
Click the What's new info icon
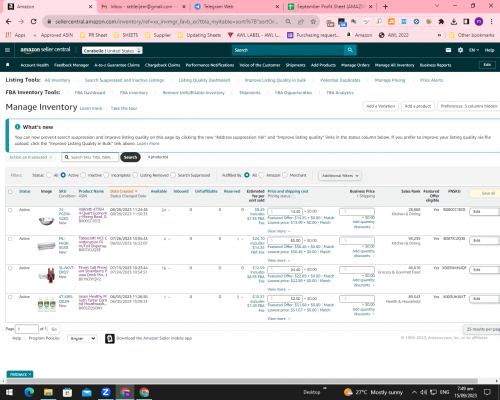tap(17, 127)
